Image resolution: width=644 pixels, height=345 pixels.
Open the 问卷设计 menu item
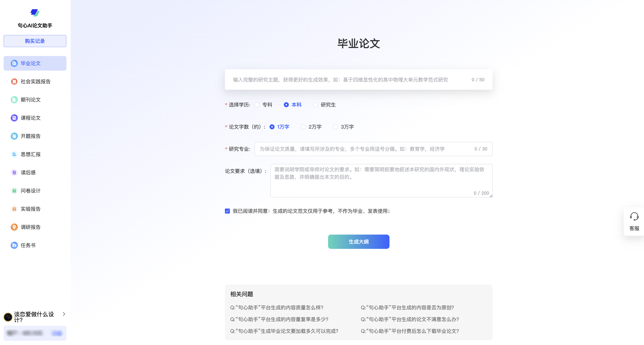(35, 191)
